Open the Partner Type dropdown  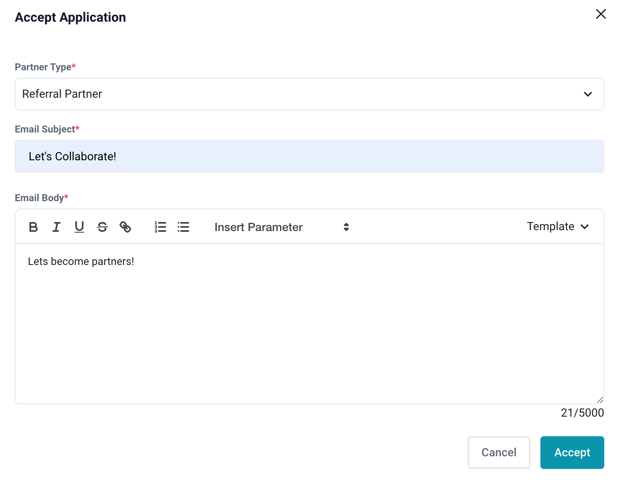point(309,94)
